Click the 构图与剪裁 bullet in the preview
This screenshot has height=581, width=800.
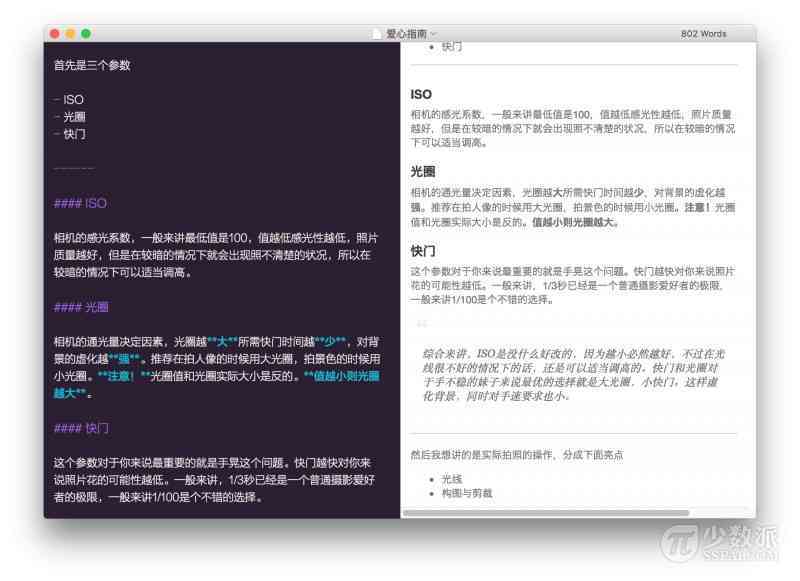467,493
